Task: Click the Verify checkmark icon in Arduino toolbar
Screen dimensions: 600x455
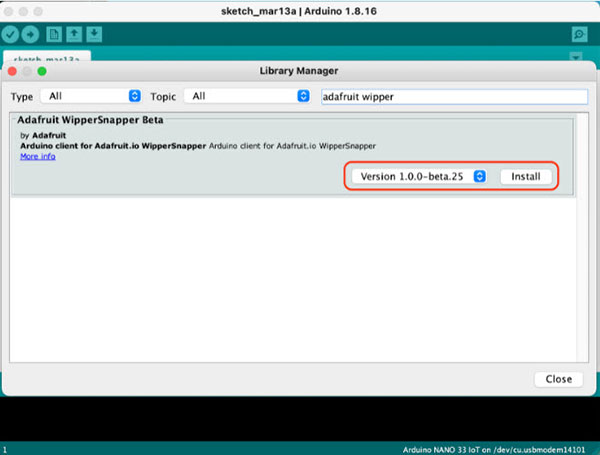Action: pos(10,35)
